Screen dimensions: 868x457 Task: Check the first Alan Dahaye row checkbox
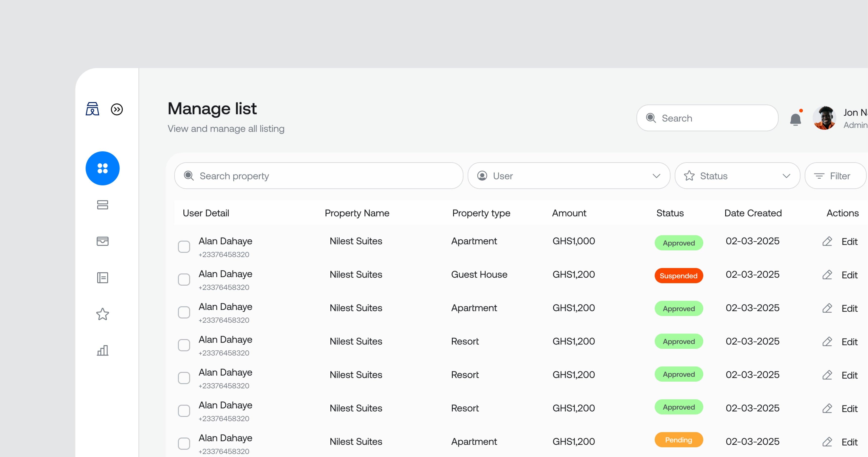(184, 246)
